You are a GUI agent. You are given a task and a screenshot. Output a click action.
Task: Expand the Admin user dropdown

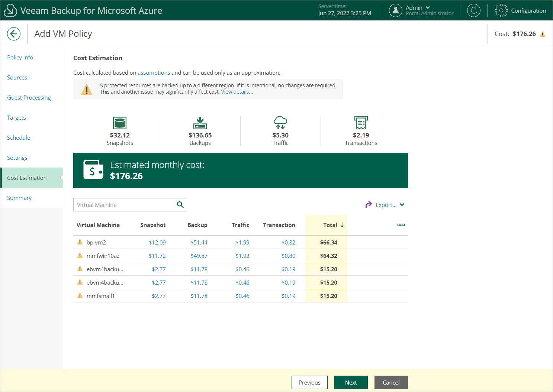pyautogui.click(x=428, y=7)
